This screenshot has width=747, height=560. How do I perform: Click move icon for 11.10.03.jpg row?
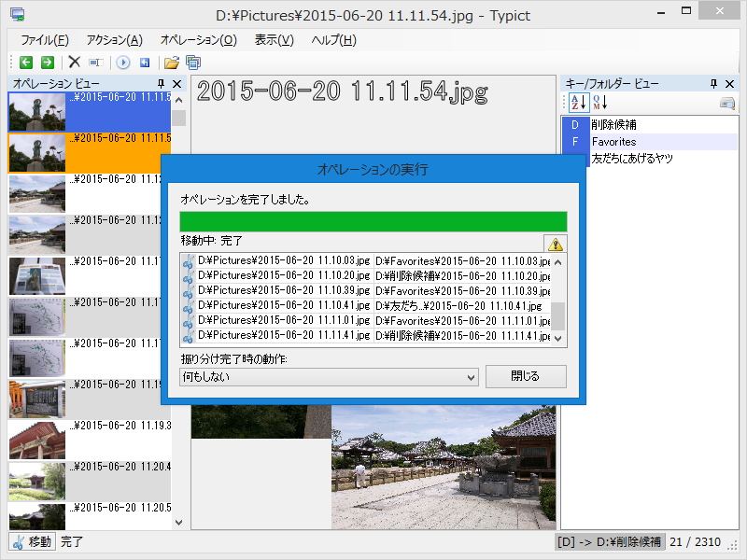pyautogui.click(x=189, y=261)
